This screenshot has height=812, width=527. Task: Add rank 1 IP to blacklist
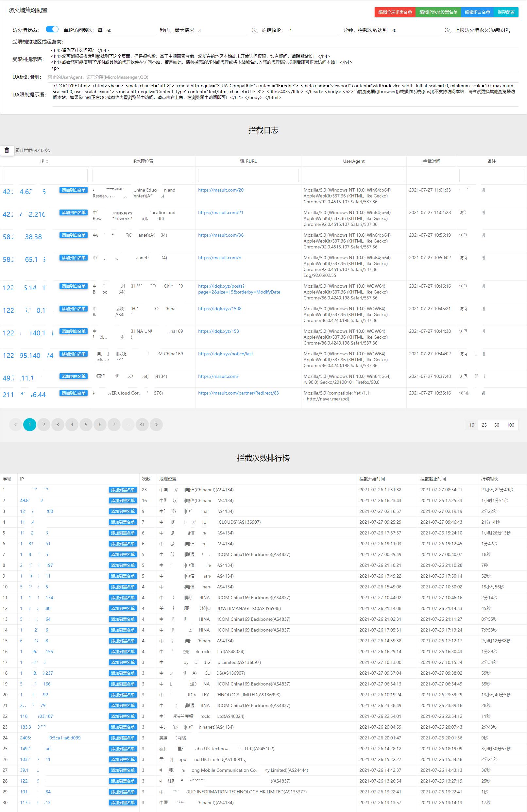[123, 490]
